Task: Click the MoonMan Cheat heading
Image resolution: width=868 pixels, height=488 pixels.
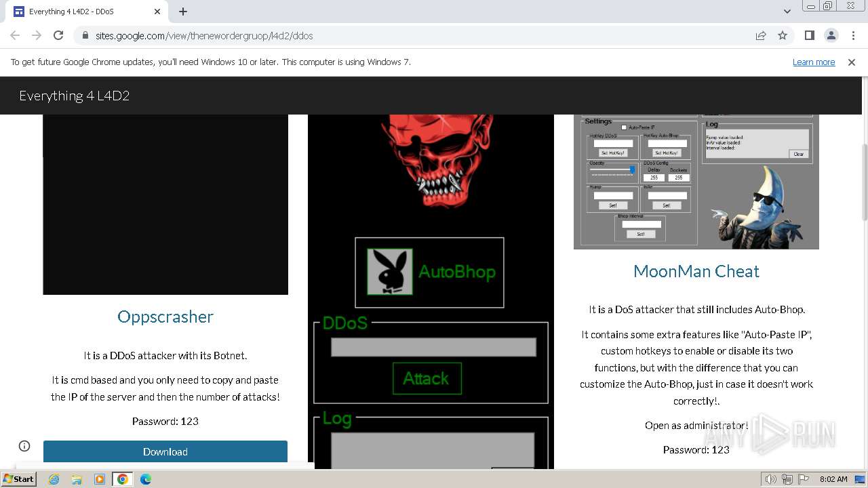Action: click(696, 271)
